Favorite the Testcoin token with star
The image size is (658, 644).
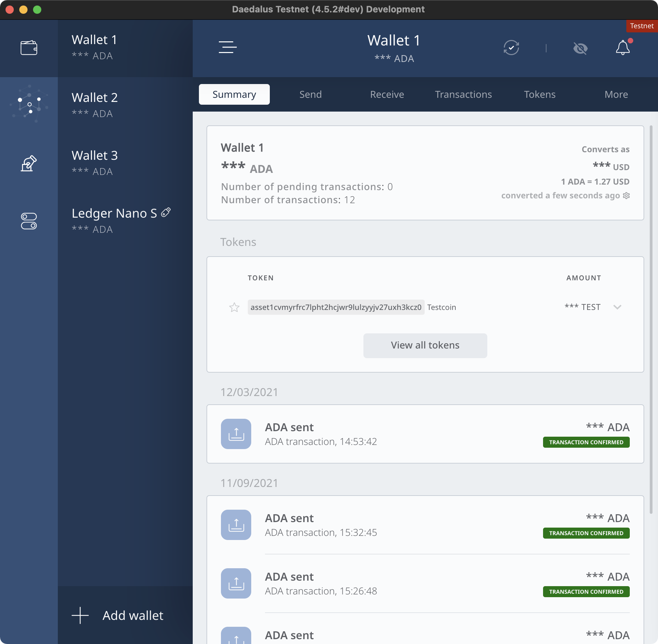click(234, 307)
